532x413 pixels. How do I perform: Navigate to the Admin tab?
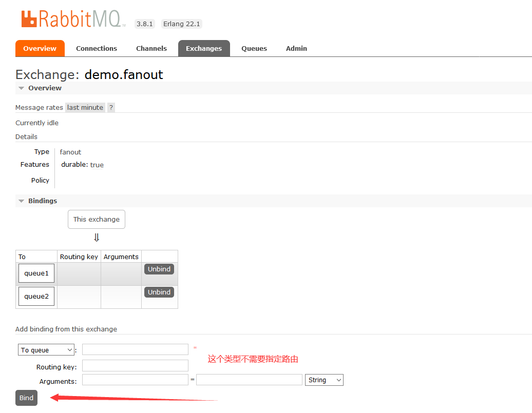296,49
